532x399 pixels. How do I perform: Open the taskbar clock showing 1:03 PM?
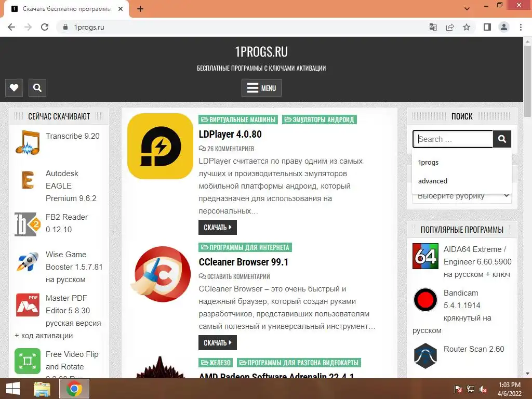509,389
